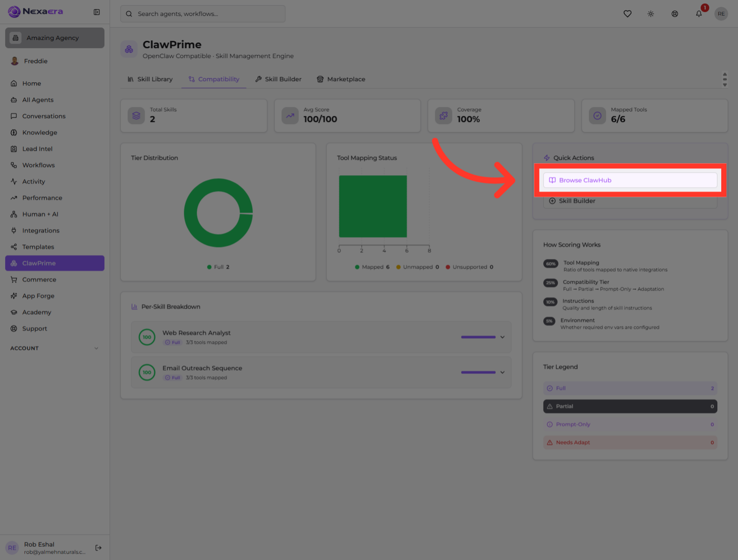Click the Quick Actions lightning icon
Image resolution: width=738 pixels, height=560 pixels.
[547, 158]
